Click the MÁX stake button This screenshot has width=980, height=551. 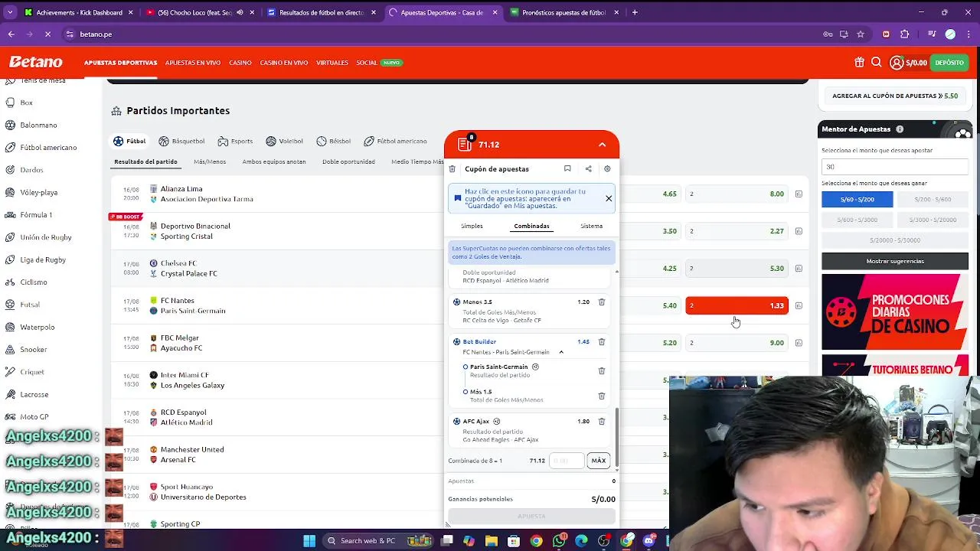(599, 461)
